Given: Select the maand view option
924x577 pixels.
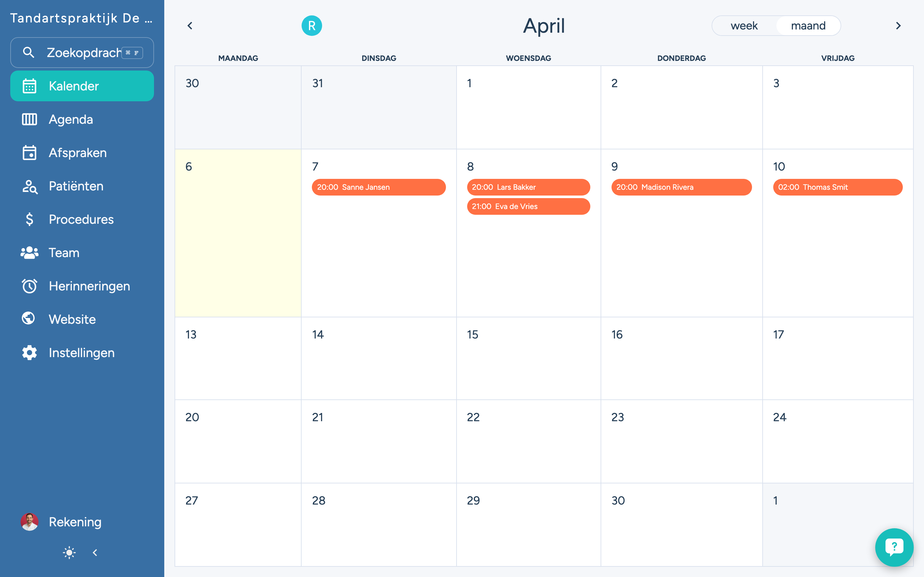Looking at the screenshot, I should click(x=808, y=26).
